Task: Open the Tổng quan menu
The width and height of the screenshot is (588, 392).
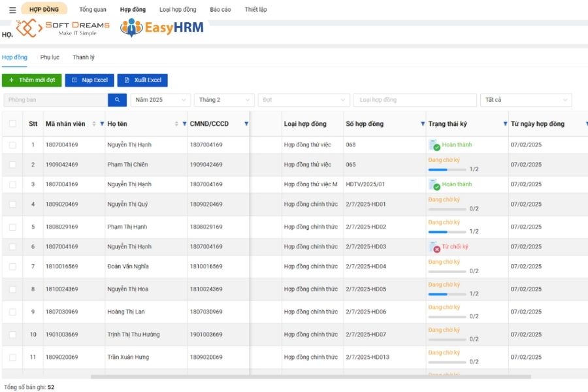Action: click(93, 10)
